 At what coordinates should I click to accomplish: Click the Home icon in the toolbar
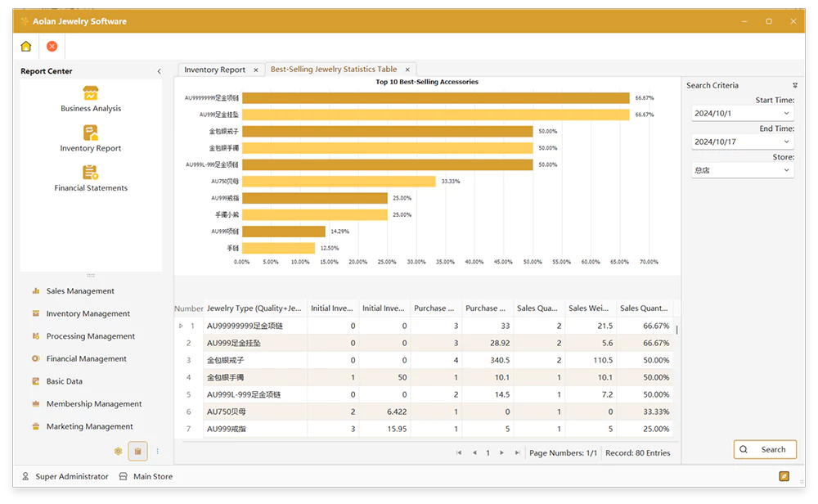(26, 47)
